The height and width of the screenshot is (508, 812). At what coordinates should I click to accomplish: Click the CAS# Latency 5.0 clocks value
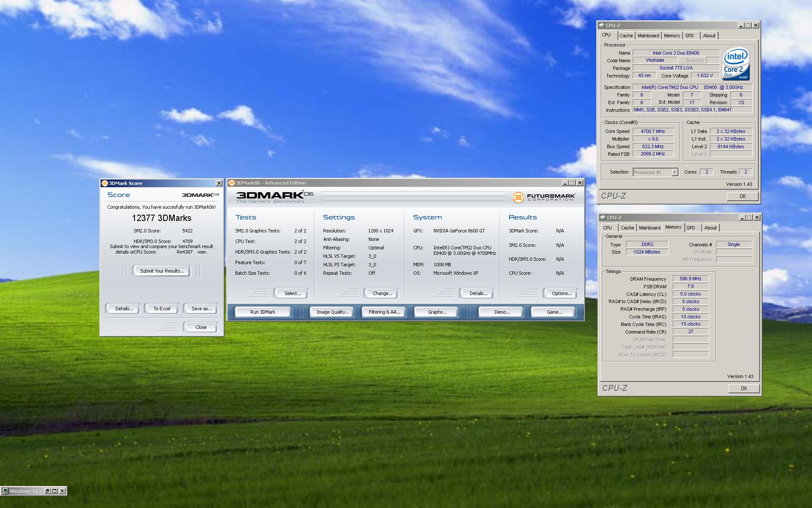point(691,294)
